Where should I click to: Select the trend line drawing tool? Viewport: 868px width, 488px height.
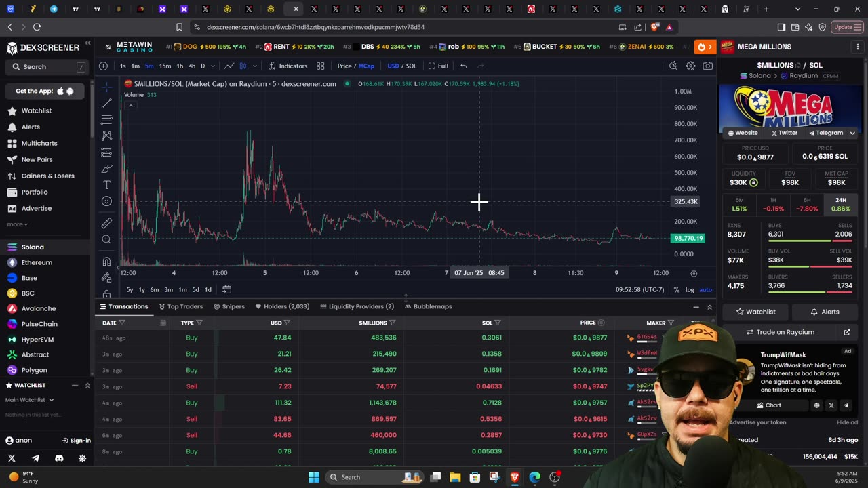pyautogui.click(x=106, y=104)
